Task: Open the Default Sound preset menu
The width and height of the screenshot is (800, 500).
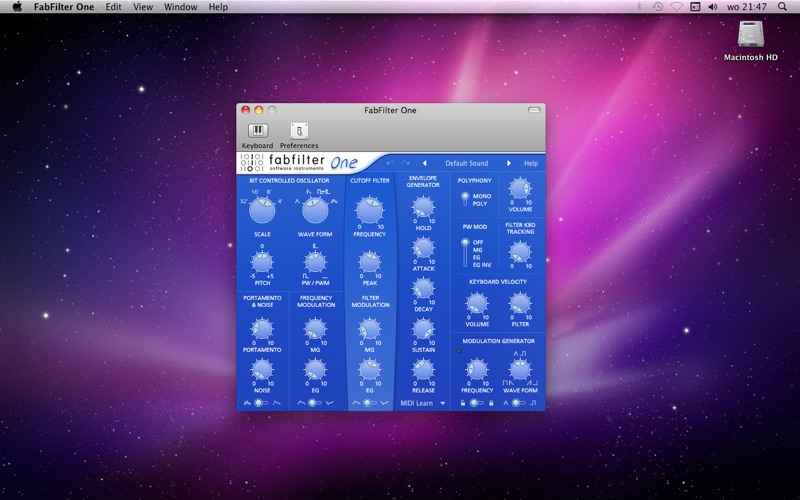Action: click(466, 163)
